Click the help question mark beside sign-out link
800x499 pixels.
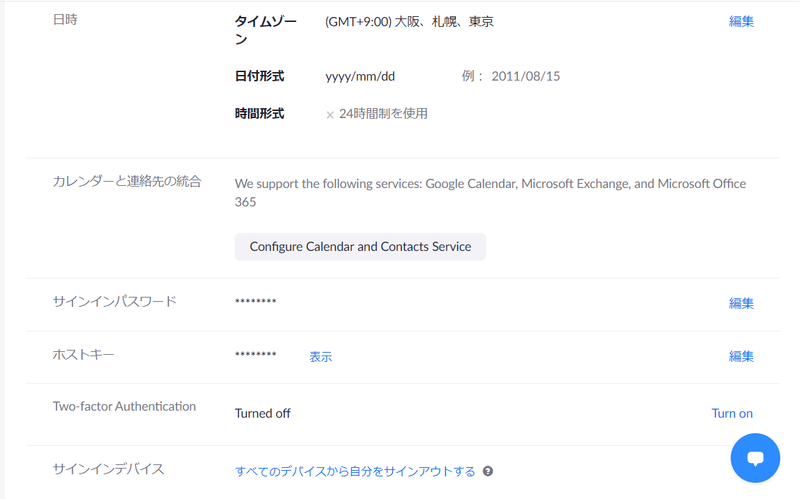pos(488,471)
